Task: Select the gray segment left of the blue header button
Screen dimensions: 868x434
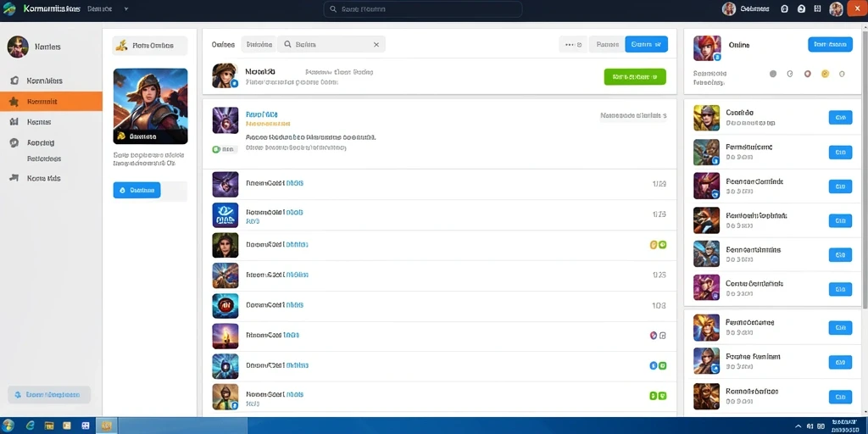Action: coord(607,45)
